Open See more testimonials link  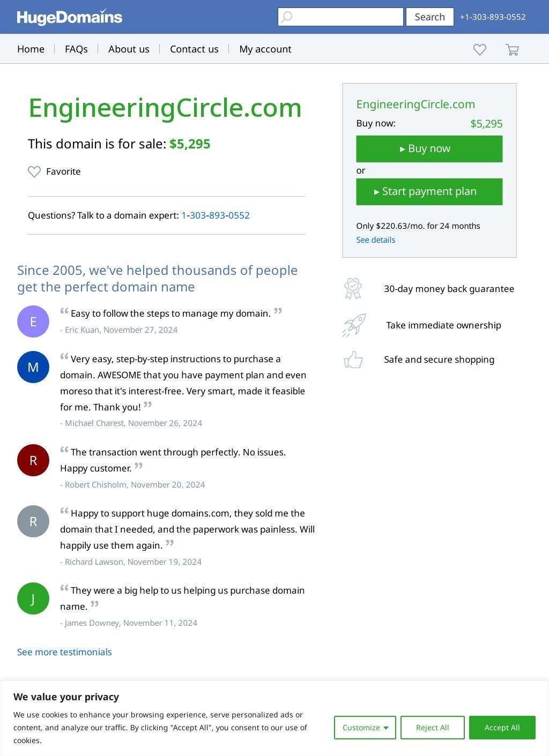pyautogui.click(x=64, y=652)
